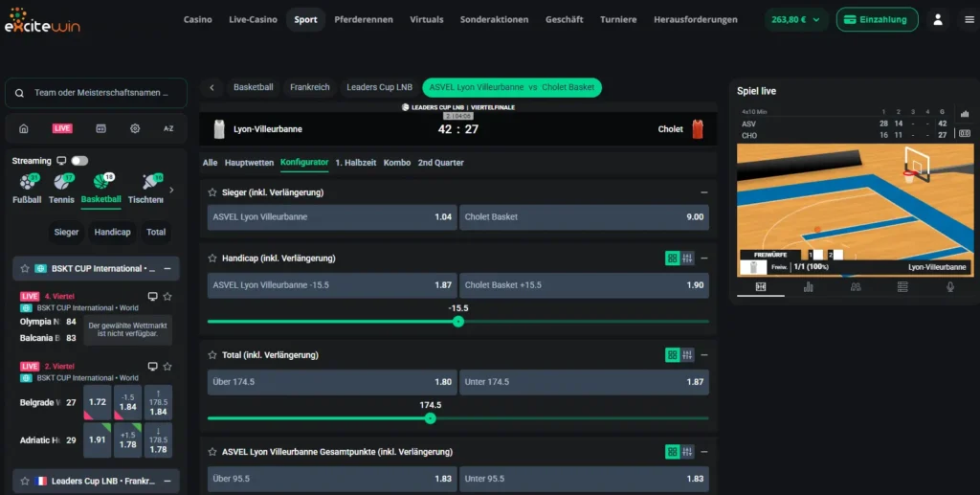Favorite ASVEL Gesamtpunkte market star
980x495 pixels.
point(212,452)
